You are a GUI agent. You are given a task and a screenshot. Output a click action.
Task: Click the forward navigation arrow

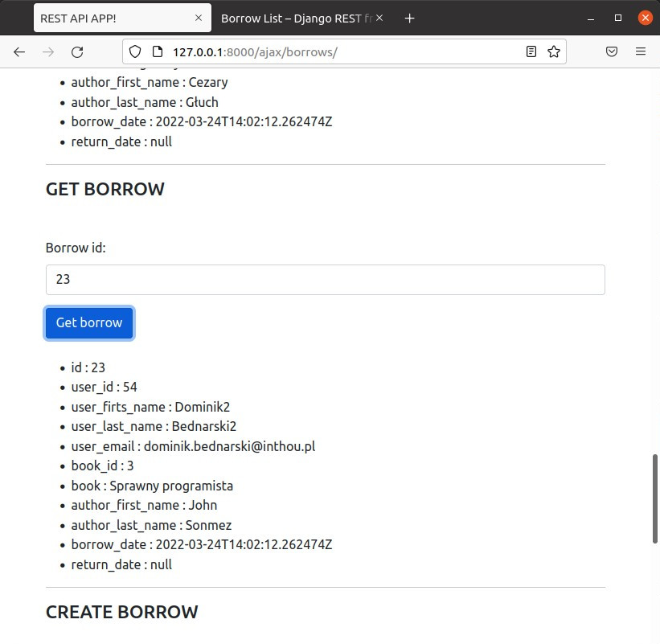tap(48, 51)
